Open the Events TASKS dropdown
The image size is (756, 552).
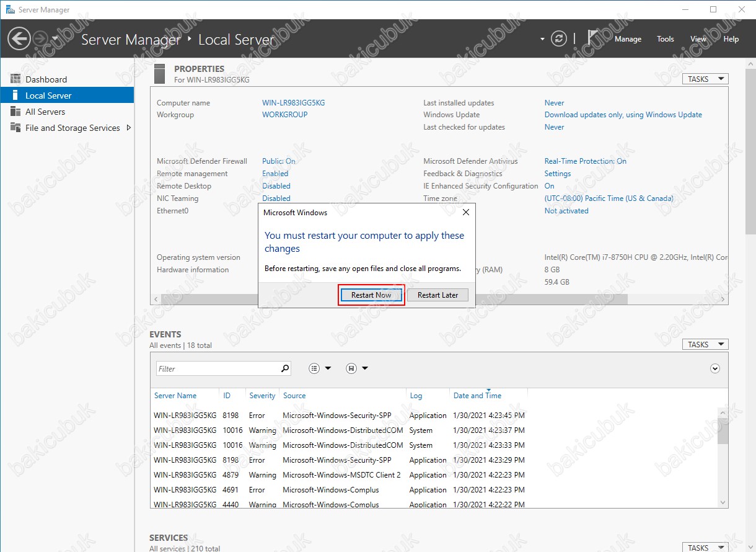tap(705, 344)
